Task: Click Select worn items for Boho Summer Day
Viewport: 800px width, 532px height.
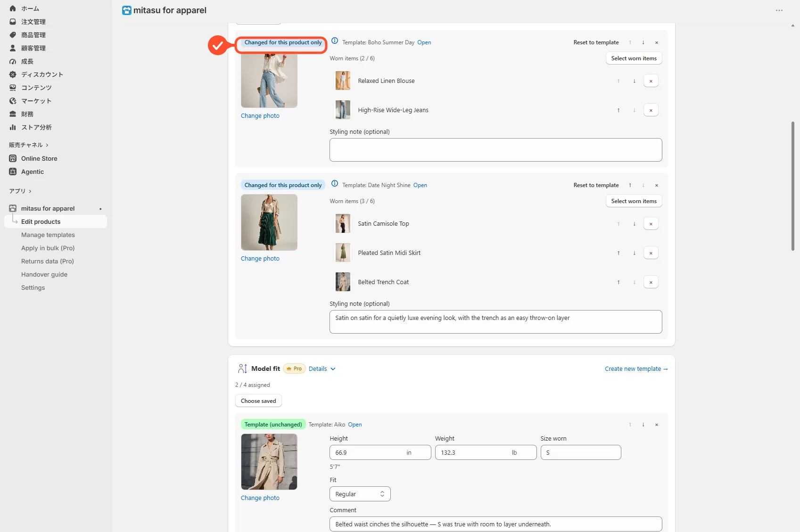Action: [634, 58]
